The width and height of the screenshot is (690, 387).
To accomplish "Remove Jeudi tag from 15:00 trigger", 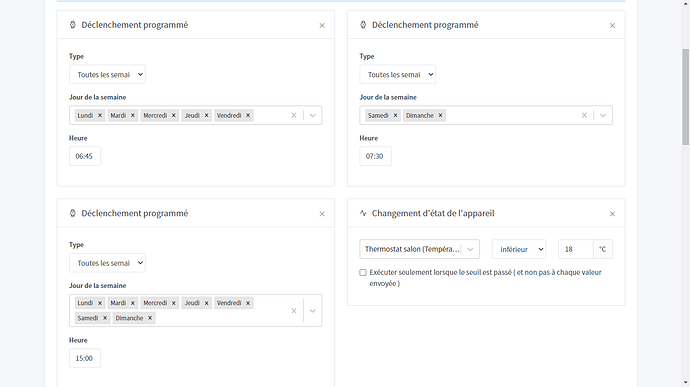I will [x=206, y=303].
